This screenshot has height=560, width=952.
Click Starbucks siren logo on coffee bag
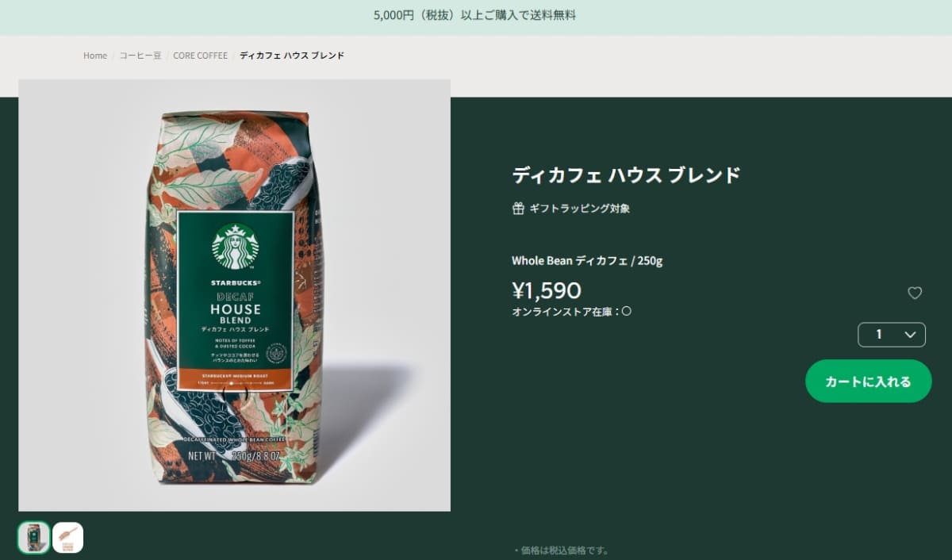(235, 246)
